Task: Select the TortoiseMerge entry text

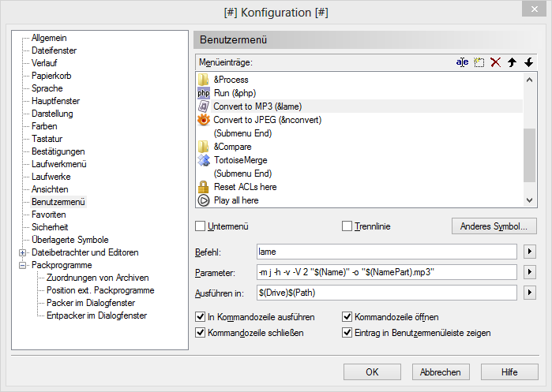Action: click(x=240, y=160)
